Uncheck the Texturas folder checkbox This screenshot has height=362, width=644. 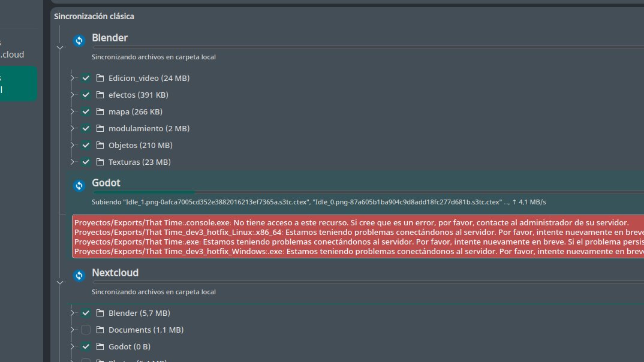click(85, 162)
